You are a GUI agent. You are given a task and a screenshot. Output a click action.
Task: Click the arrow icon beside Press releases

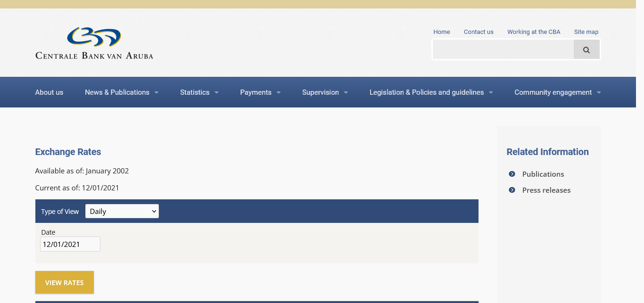point(512,190)
